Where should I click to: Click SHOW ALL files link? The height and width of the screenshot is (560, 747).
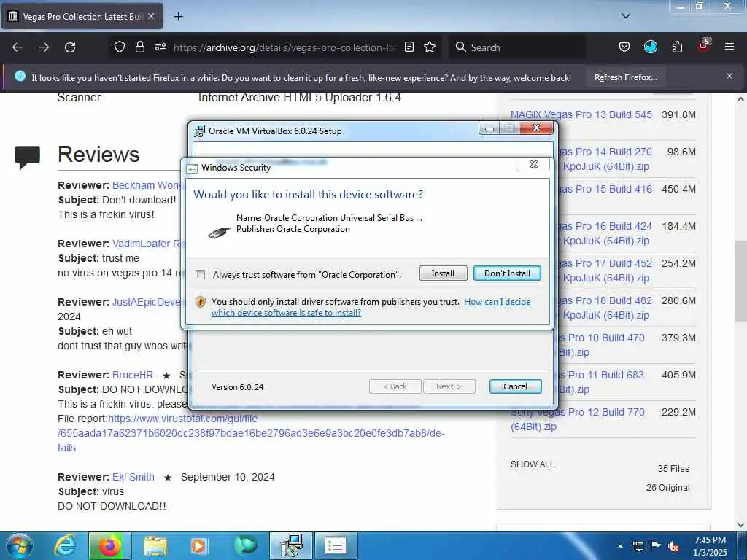point(533,464)
